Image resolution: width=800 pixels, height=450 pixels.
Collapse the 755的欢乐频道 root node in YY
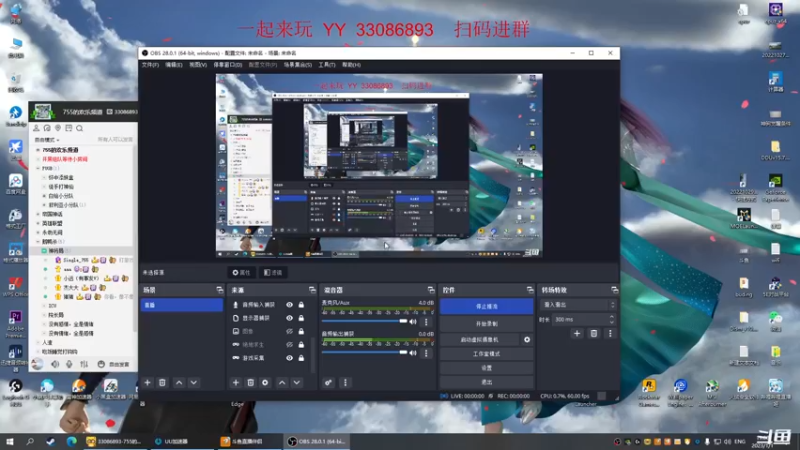(x=38, y=150)
